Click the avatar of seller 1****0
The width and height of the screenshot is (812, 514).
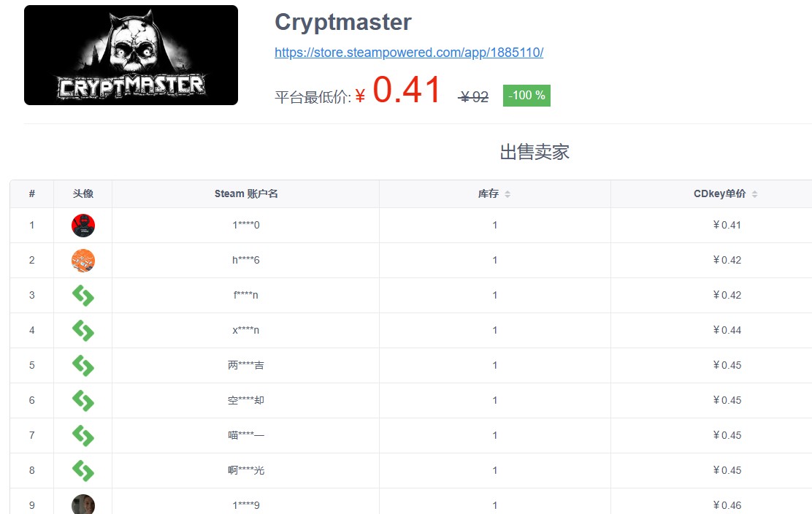click(x=83, y=226)
